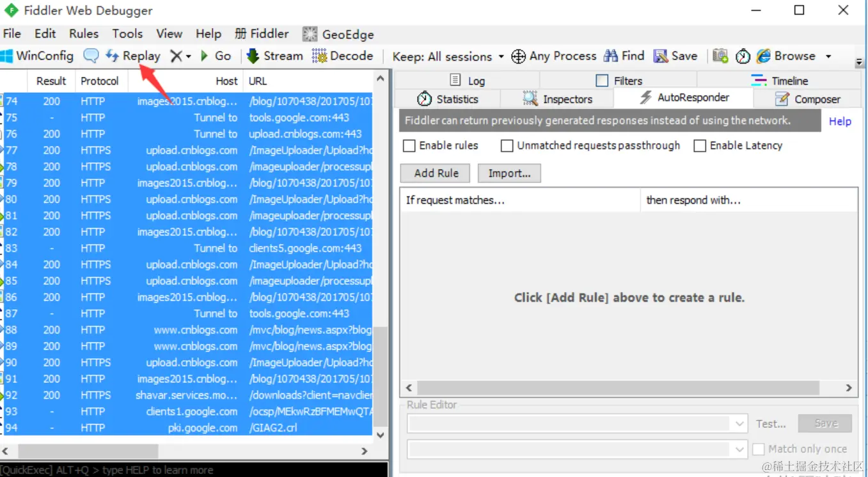Select session 83 clients5.google.com:443 tunnel

click(186, 248)
